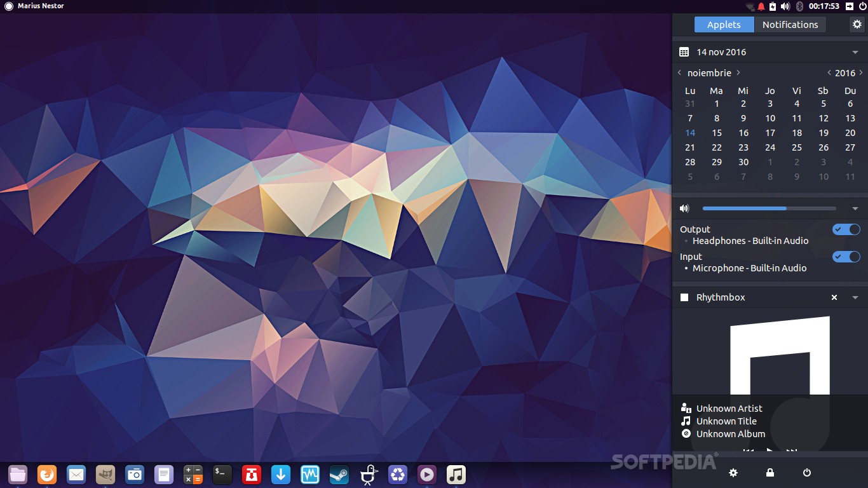
Task: Click the lock screen padlock icon
Action: coord(770,473)
